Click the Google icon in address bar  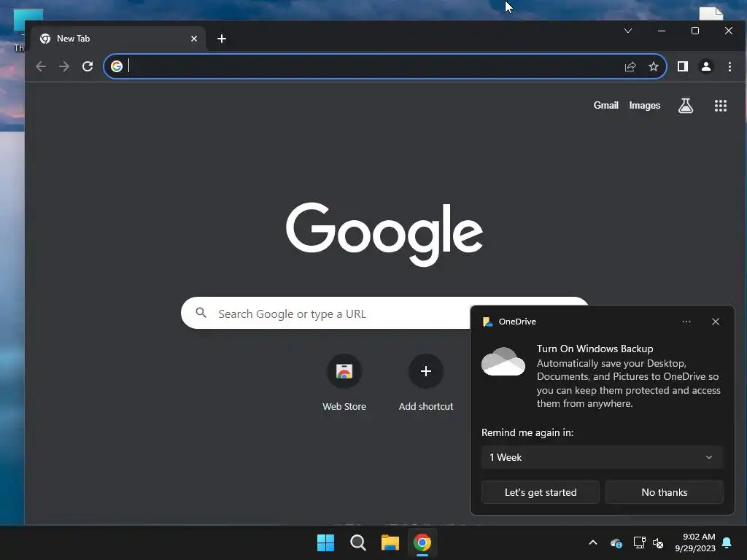click(117, 66)
